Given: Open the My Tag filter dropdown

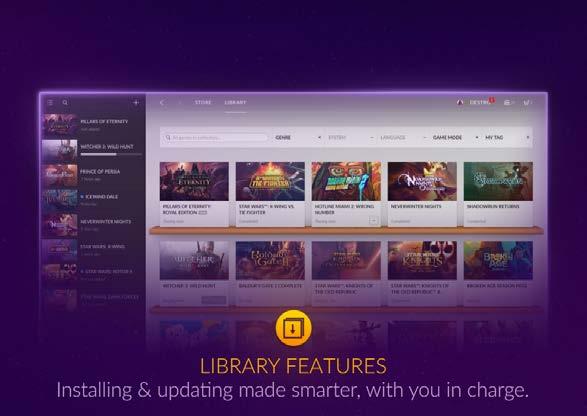Looking at the screenshot, I should click(x=507, y=137).
